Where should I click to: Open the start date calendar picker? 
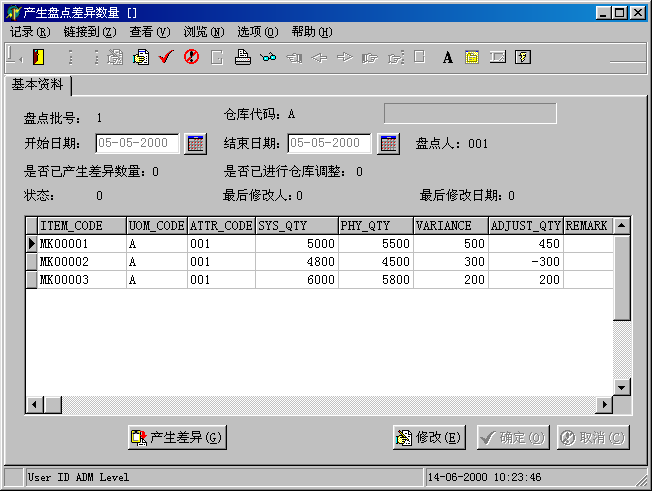(x=195, y=143)
